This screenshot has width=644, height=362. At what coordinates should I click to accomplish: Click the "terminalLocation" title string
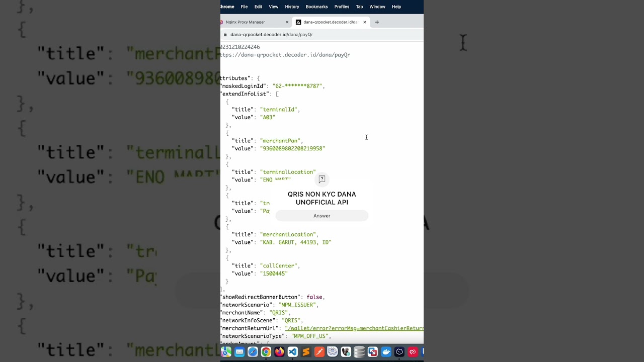[x=288, y=172]
